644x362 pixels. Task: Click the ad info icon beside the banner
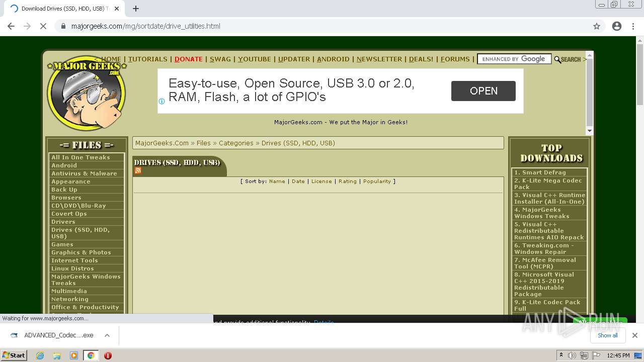[x=162, y=101]
